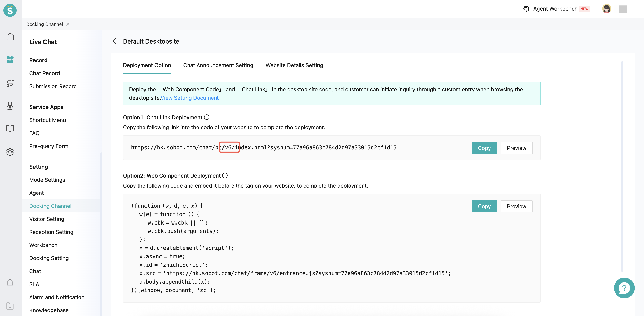Close the Docking Channel tab
The height and width of the screenshot is (316, 644).
tap(68, 24)
